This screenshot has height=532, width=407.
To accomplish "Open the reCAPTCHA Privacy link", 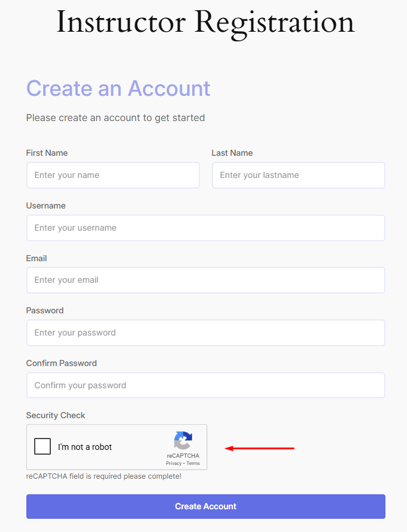I will (174, 463).
